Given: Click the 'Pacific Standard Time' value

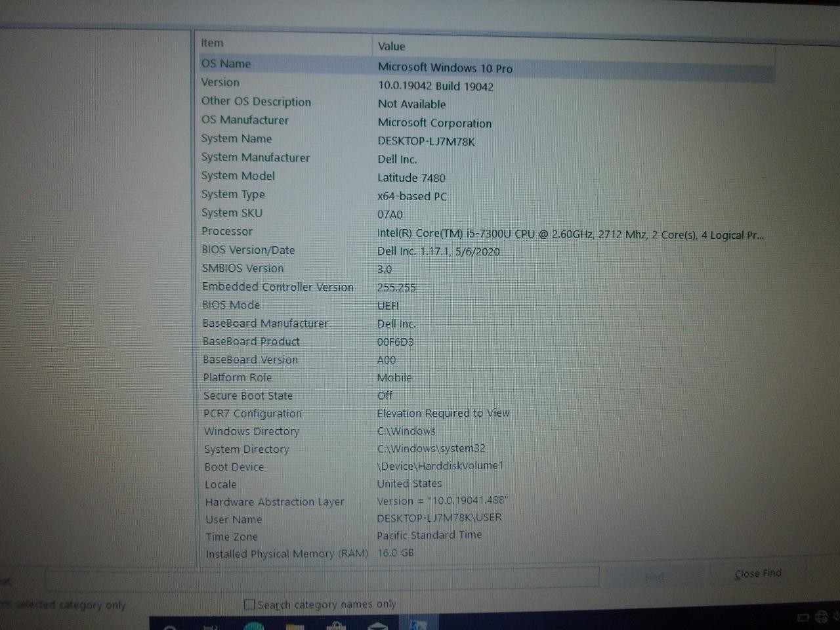Looking at the screenshot, I should pos(429,535).
